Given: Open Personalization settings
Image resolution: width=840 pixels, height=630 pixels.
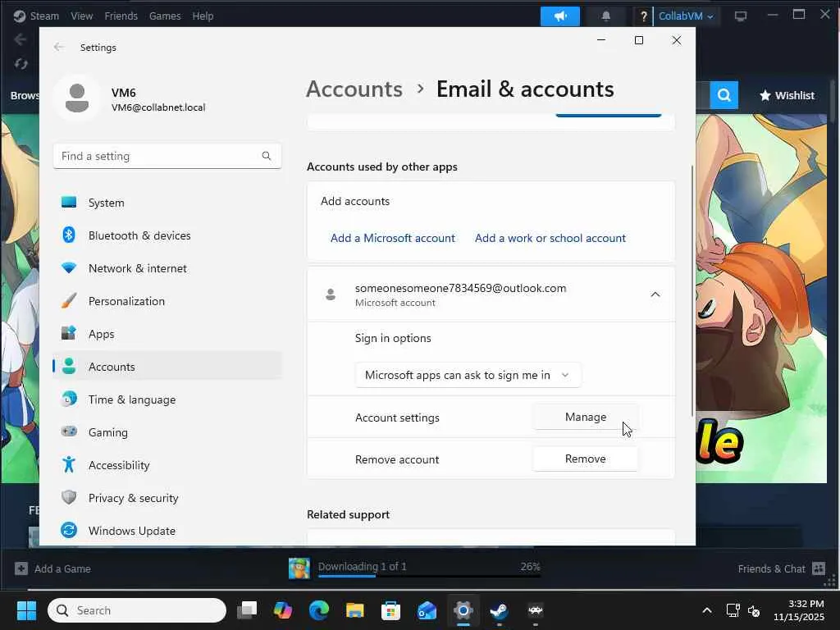Looking at the screenshot, I should click(x=167, y=300).
